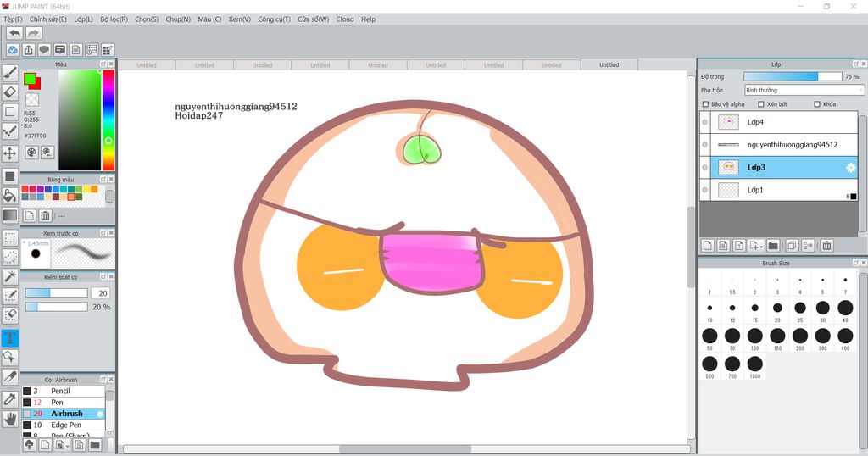Activate the Text tool
The width and height of the screenshot is (868, 456).
click(10, 337)
